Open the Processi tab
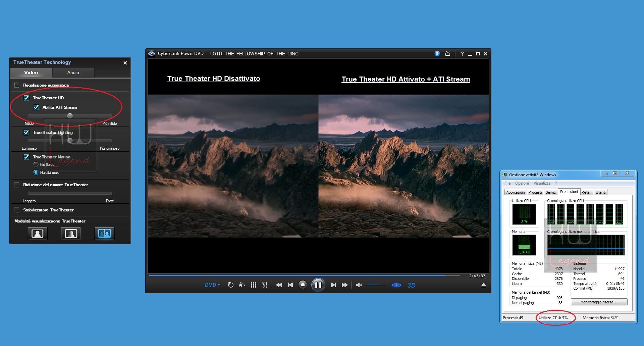The image size is (644, 346). (535, 192)
